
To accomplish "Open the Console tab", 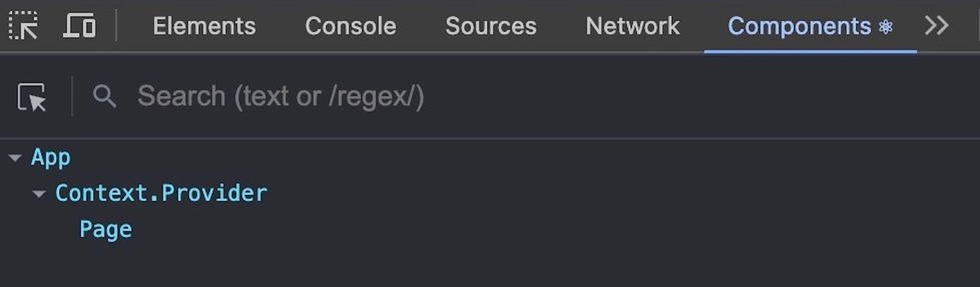I will point(351,26).
